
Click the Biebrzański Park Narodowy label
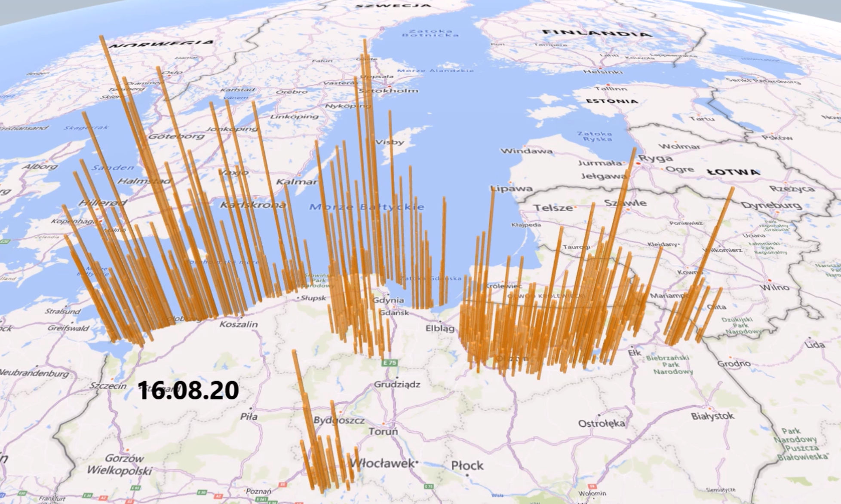671,364
